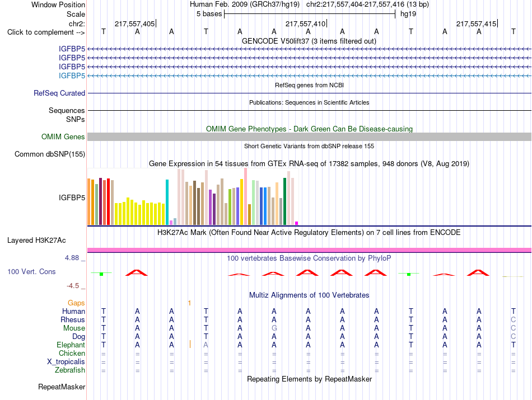532x400 pixels.
Task: Click the Sequences track label
Action: [67, 111]
